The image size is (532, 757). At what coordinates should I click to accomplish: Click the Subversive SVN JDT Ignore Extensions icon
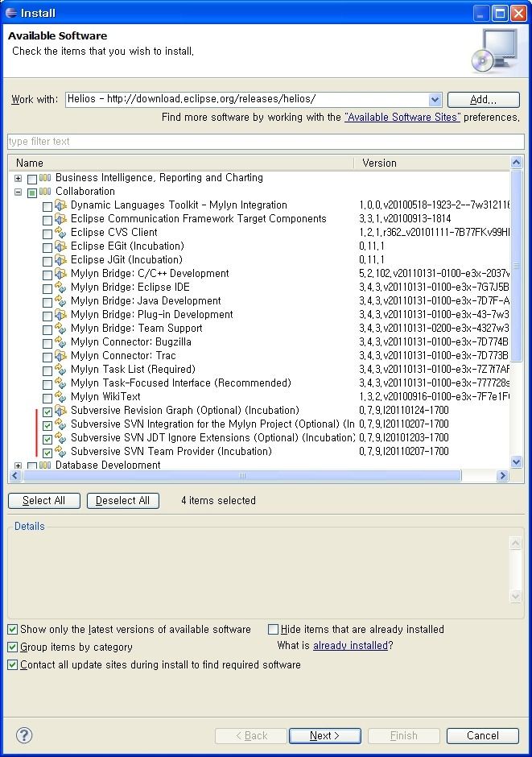[x=60, y=437]
